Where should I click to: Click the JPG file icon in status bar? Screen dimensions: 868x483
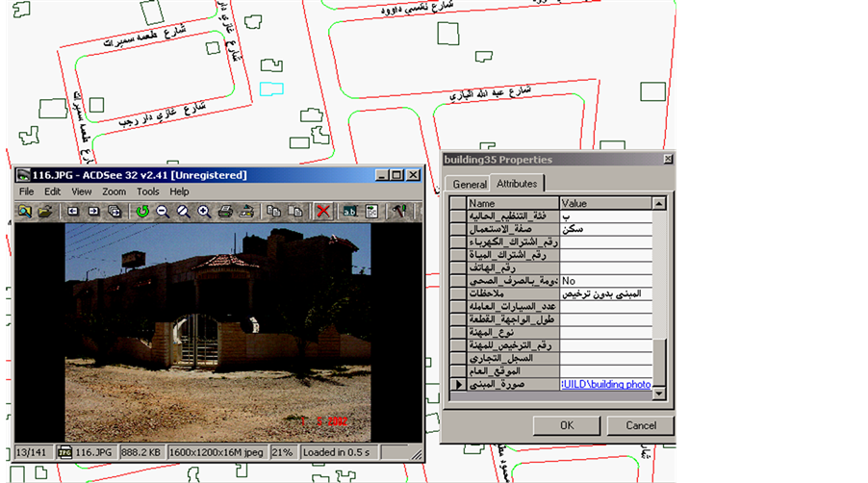[x=65, y=452]
